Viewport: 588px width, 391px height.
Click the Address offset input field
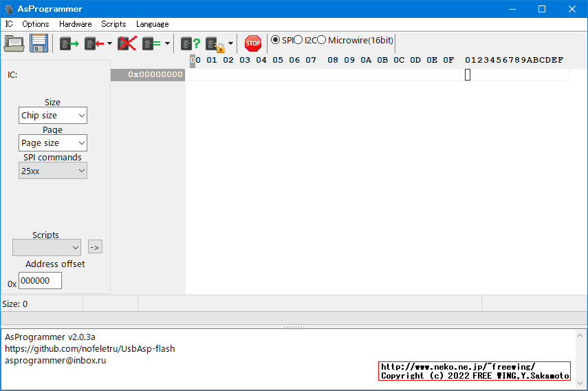40,281
